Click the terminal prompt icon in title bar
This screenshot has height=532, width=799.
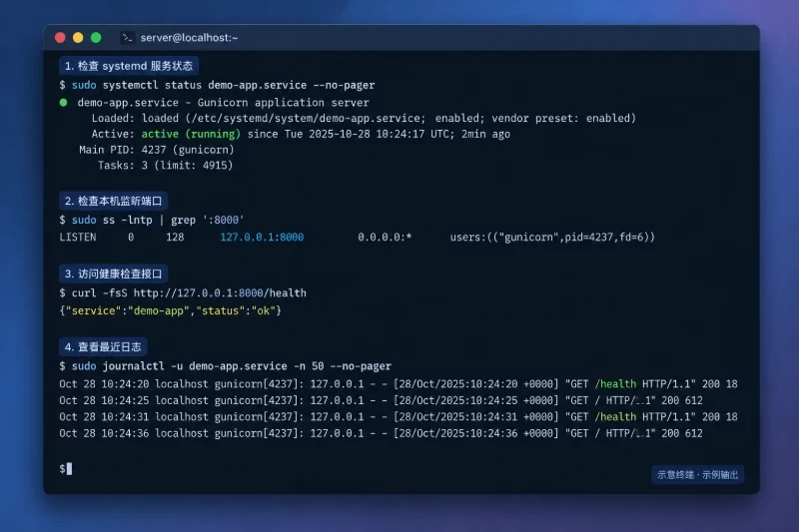pyautogui.click(x=128, y=38)
